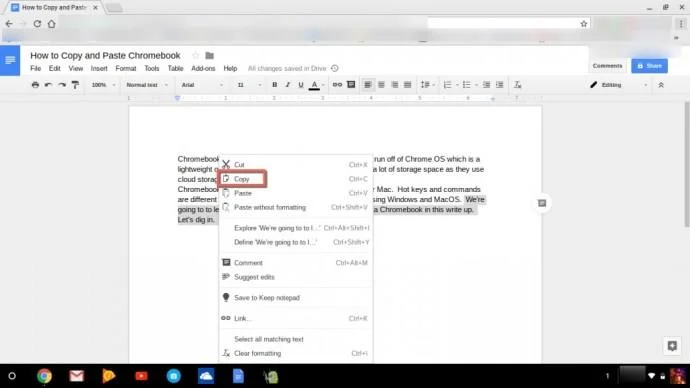Image resolution: width=690 pixels, height=388 pixels.
Task: Open Chrome from the shelf
Action: click(x=44, y=376)
